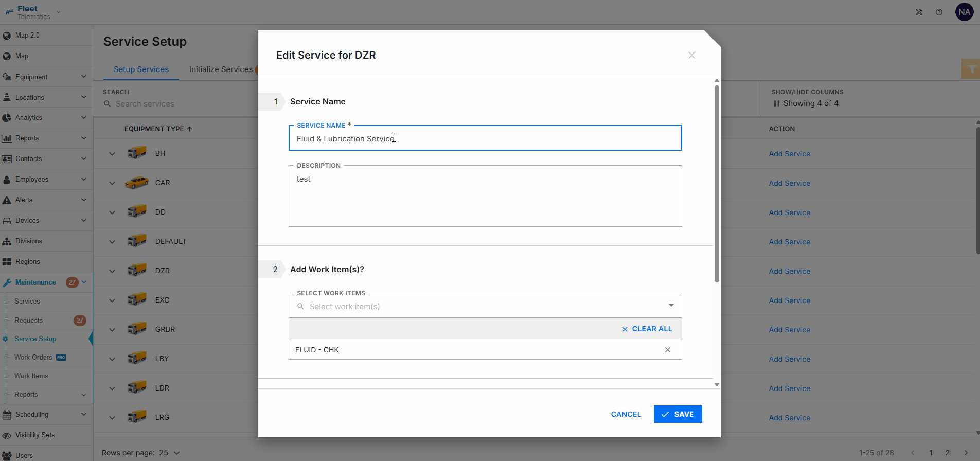Expand the BH equipment type row
Screen dimensions: 980x461
(x=112, y=154)
